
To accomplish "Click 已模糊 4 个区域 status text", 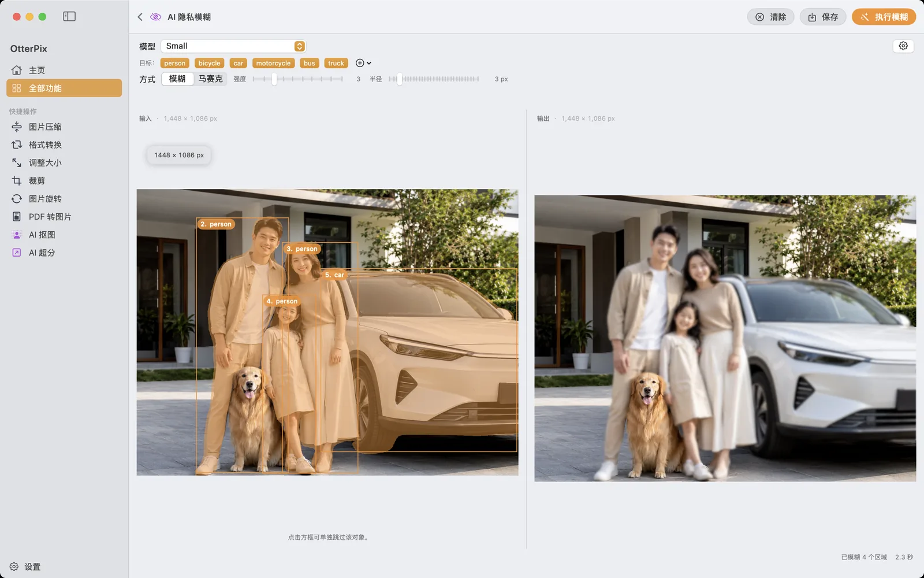I will [864, 557].
